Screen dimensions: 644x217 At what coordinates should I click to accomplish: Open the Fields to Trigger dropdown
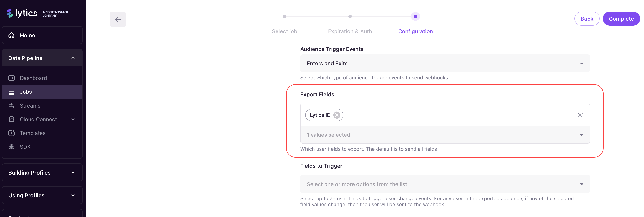pyautogui.click(x=445, y=184)
